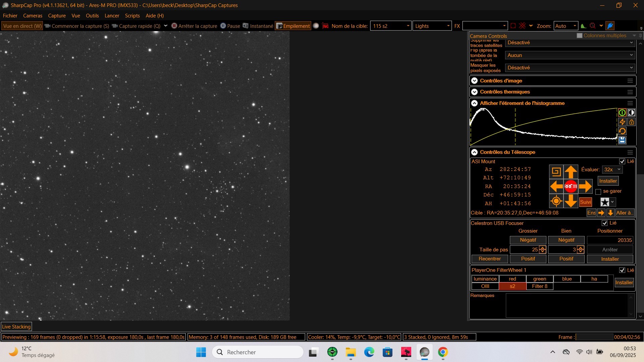This screenshot has height=362, width=644.
Task: Uncheck the Lié checkbox for ASI Mount
Action: pyautogui.click(x=622, y=162)
